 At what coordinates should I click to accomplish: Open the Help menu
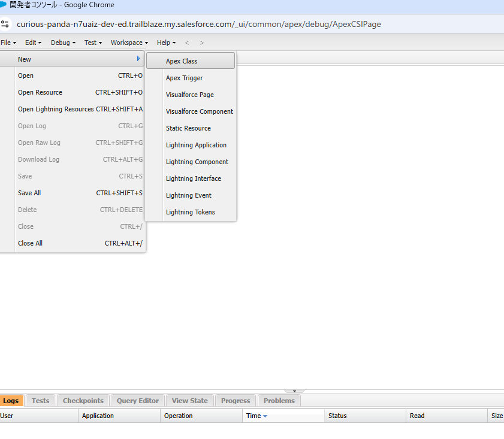166,43
